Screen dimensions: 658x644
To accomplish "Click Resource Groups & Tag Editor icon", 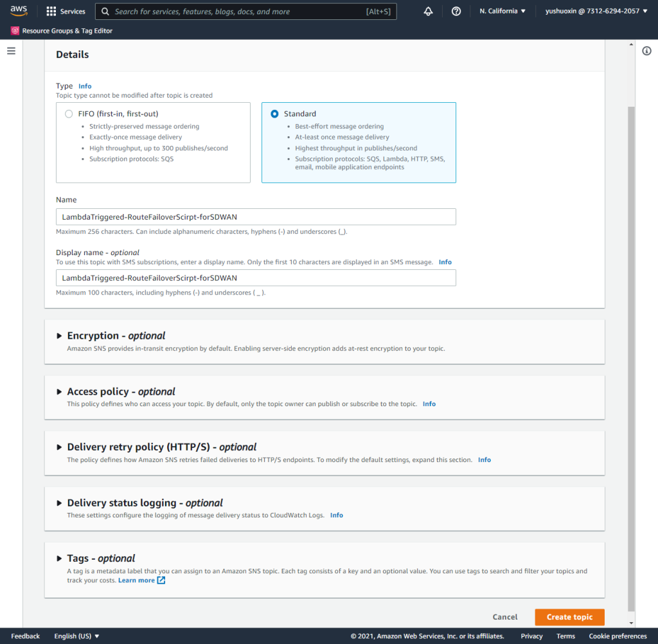I will 15,31.
